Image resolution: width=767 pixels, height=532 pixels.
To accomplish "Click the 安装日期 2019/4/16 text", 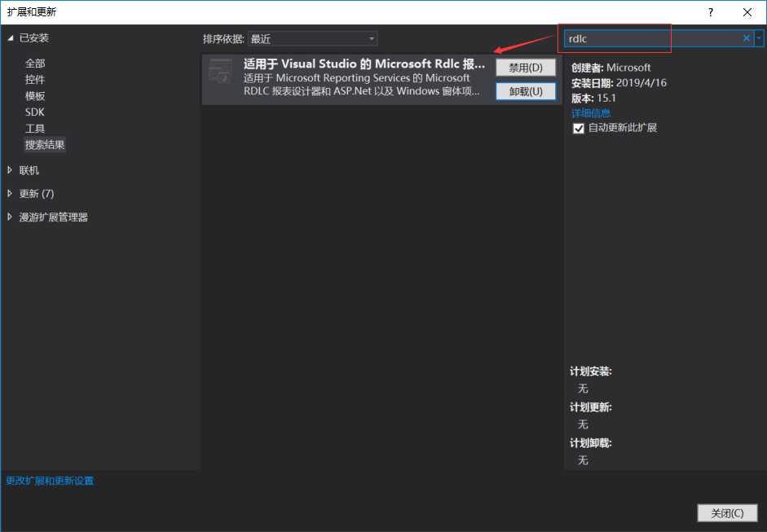I will [x=619, y=82].
